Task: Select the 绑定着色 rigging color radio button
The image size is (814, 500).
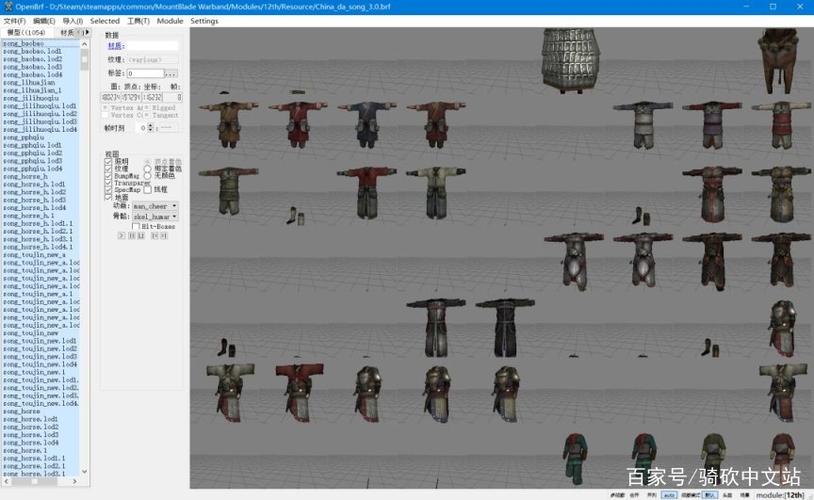Action: (147, 169)
